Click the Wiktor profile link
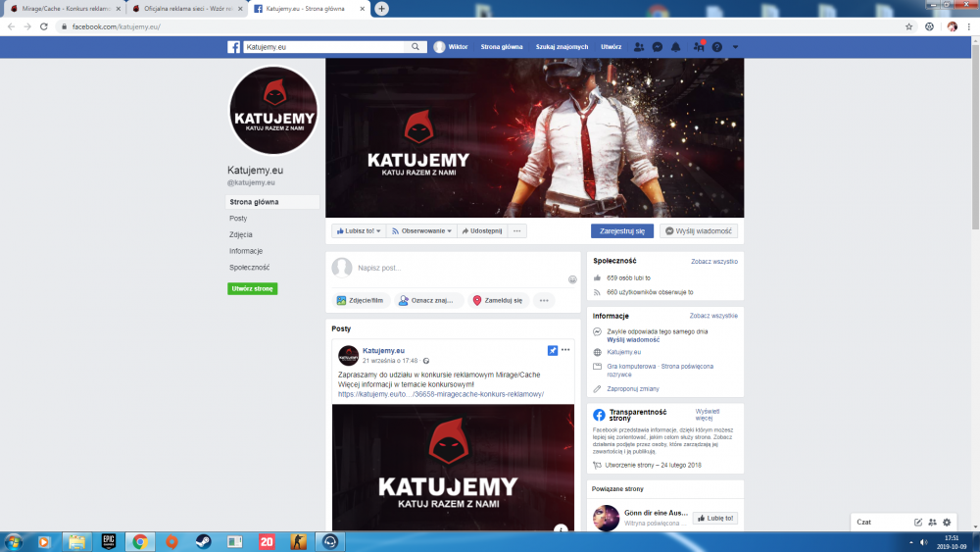Screen dimensions: 980x552 pyautogui.click(x=451, y=47)
